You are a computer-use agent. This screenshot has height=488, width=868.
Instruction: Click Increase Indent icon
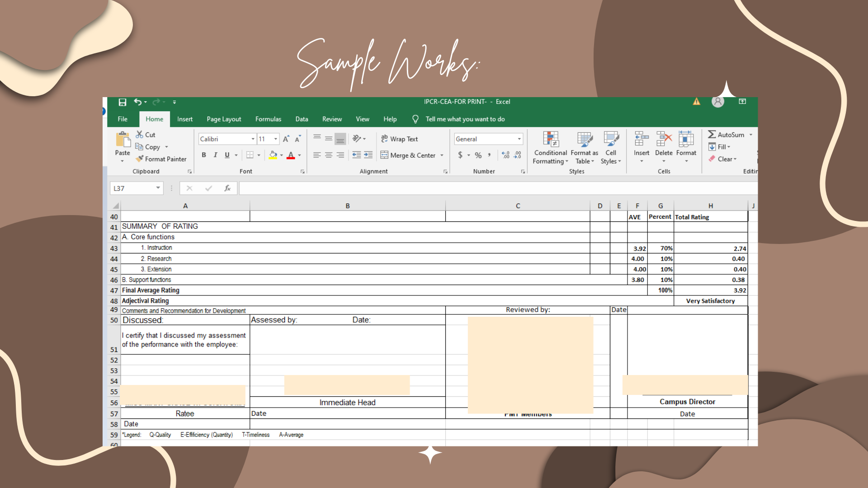pyautogui.click(x=368, y=155)
